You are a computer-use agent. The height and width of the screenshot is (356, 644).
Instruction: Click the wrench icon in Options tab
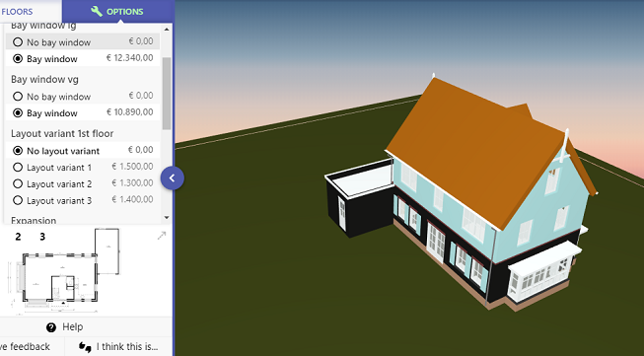[97, 11]
